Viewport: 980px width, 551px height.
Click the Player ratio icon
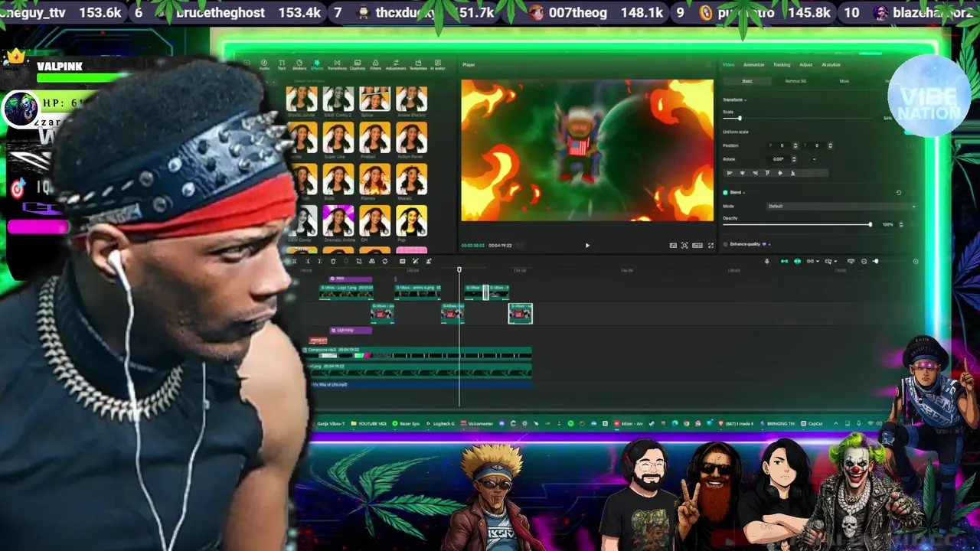click(x=697, y=245)
